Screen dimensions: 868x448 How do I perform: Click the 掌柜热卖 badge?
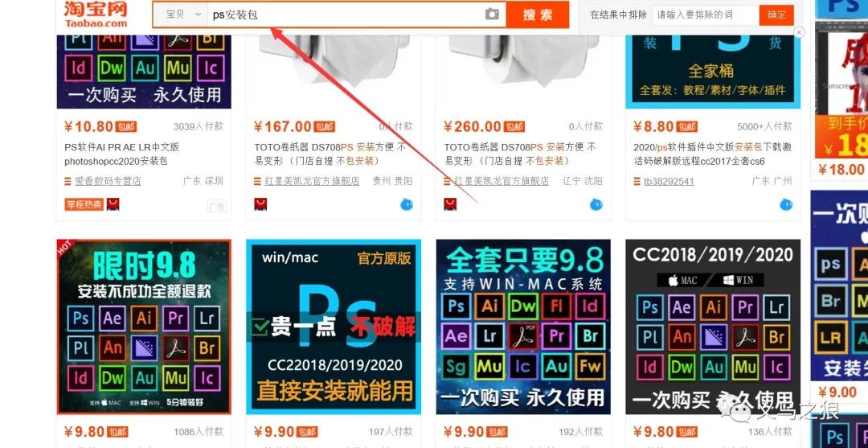(x=84, y=204)
